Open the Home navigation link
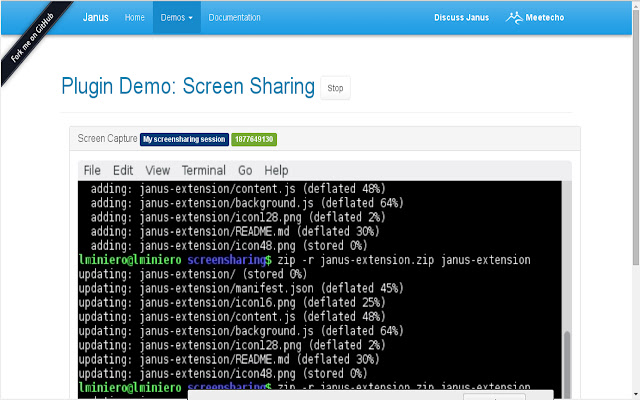 tap(134, 17)
